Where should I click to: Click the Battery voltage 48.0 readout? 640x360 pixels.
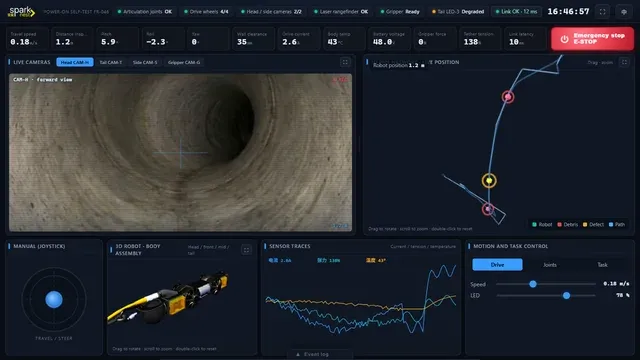pyautogui.click(x=389, y=39)
